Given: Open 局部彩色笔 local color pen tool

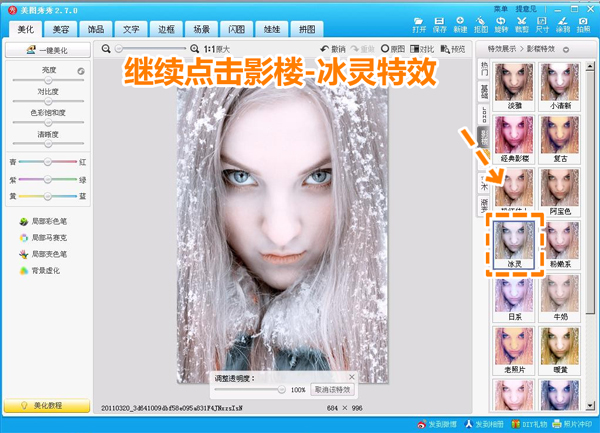Looking at the screenshot, I should pyautogui.click(x=45, y=221).
